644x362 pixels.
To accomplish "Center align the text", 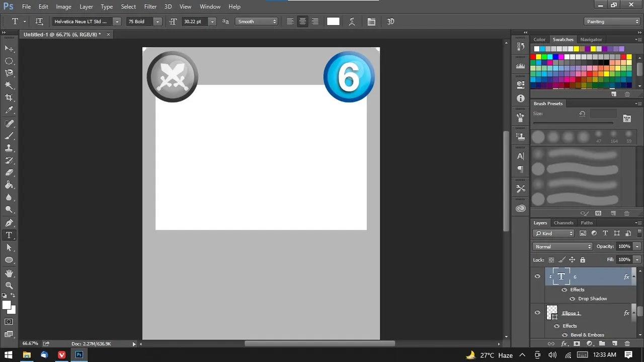I will (x=302, y=22).
